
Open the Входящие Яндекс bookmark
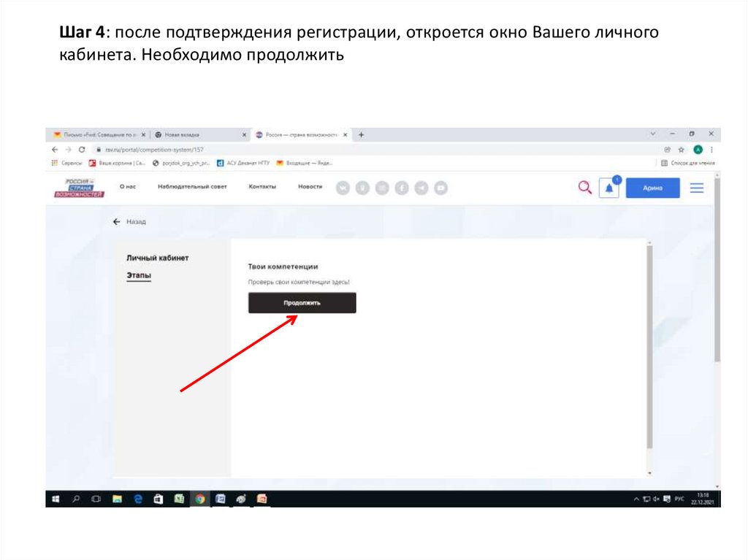pos(305,163)
